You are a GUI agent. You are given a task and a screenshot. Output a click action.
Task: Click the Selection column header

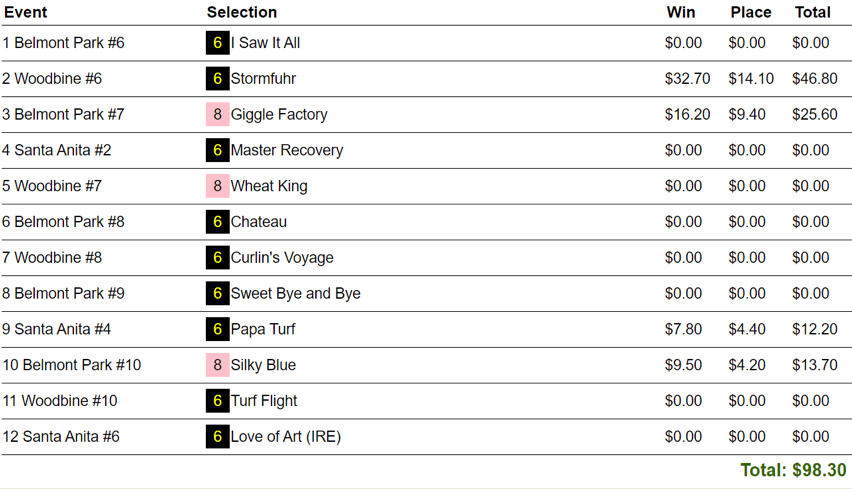pyautogui.click(x=242, y=12)
